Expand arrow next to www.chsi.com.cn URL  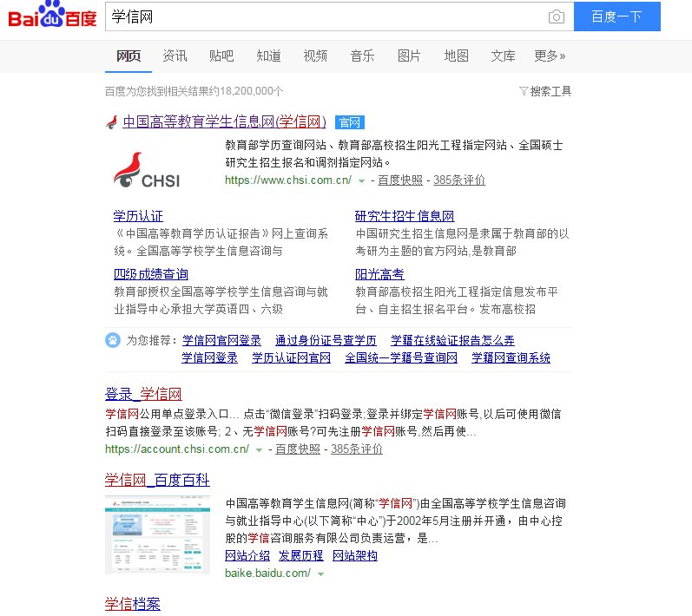(361, 180)
